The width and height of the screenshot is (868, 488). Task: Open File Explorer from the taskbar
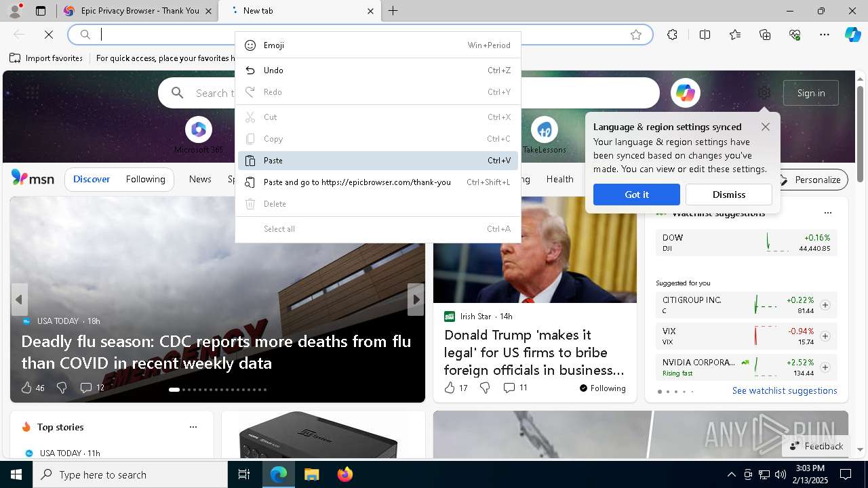point(311,474)
